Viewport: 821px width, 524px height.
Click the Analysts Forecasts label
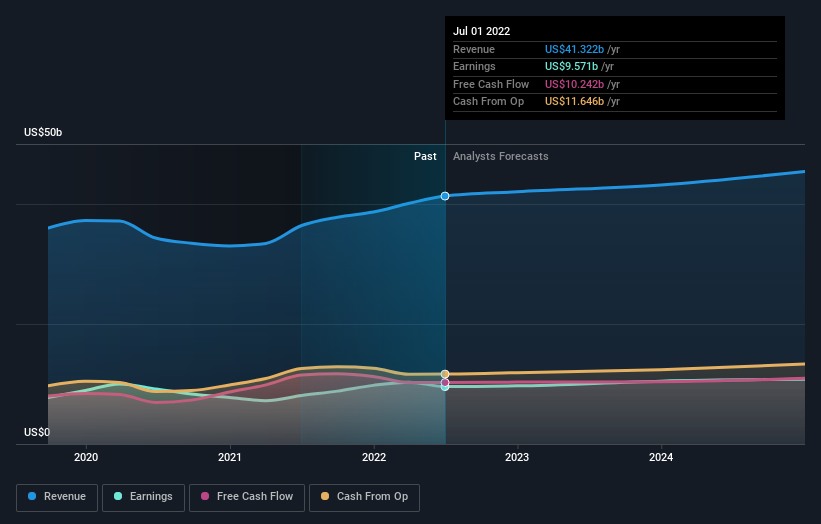coord(501,156)
